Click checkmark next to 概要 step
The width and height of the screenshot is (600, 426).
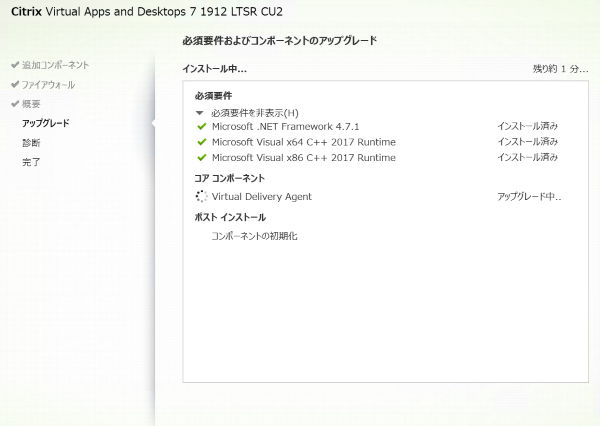15,104
